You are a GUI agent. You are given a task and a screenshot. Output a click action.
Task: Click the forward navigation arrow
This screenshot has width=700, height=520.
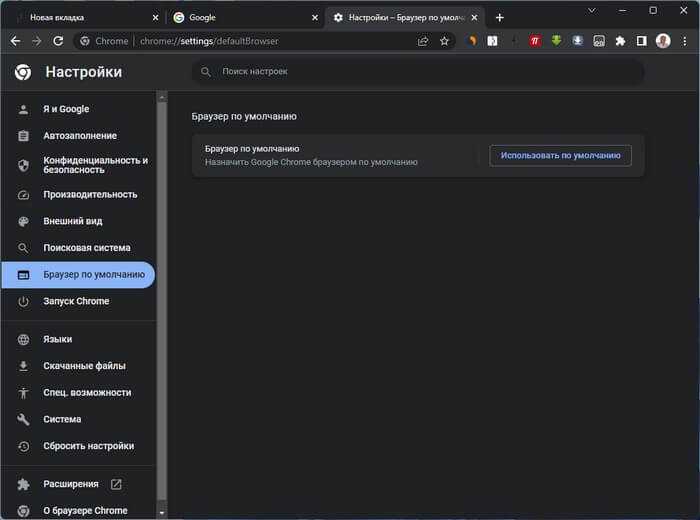point(37,41)
